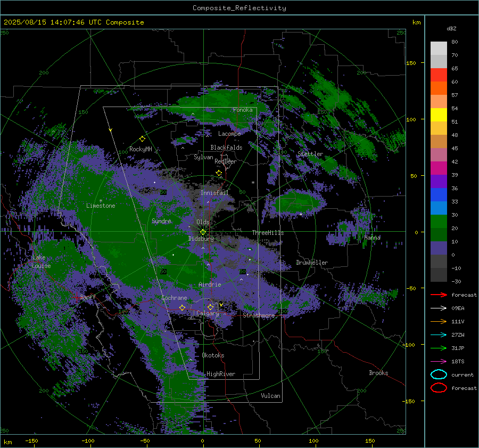
Task: Click the asterisk marker above Limestone
Action: point(101,201)
